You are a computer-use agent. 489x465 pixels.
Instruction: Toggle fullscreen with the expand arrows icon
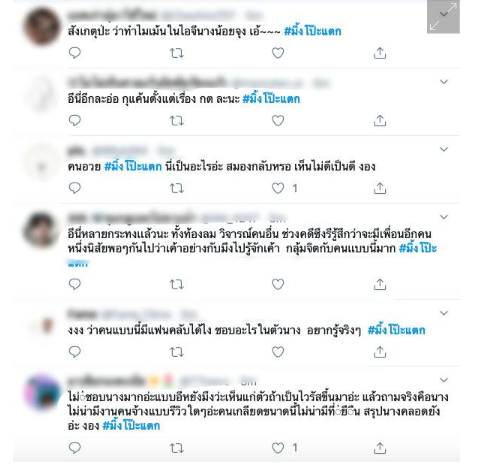[x=443, y=16]
